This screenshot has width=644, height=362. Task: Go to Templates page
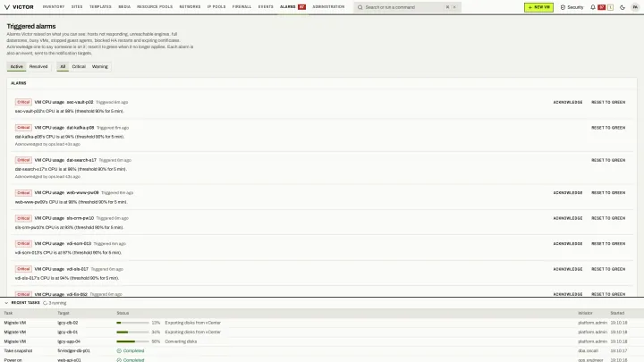click(100, 7)
